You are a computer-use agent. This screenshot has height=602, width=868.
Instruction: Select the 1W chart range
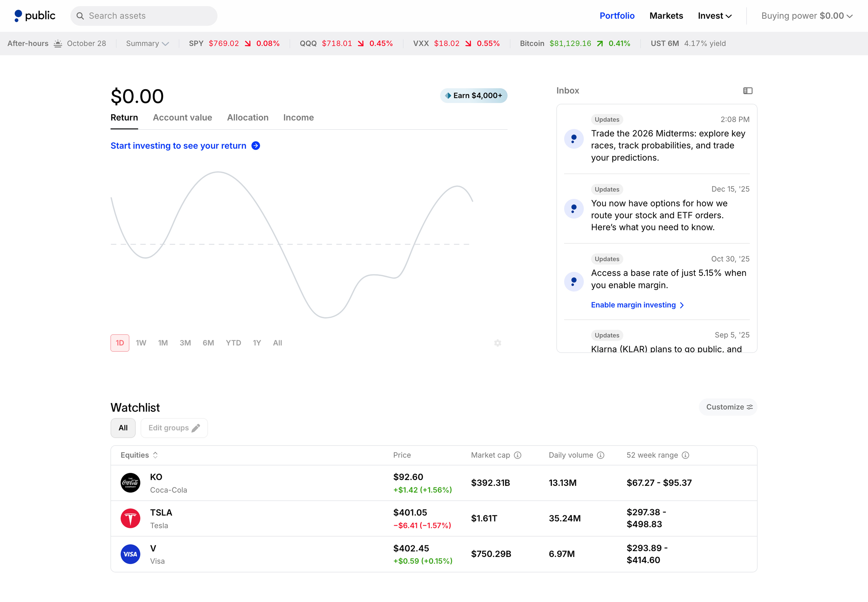coord(141,343)
